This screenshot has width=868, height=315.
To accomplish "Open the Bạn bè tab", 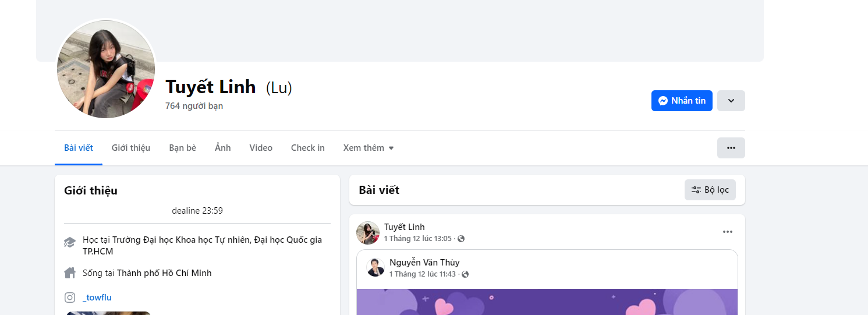I will (182, 148).
